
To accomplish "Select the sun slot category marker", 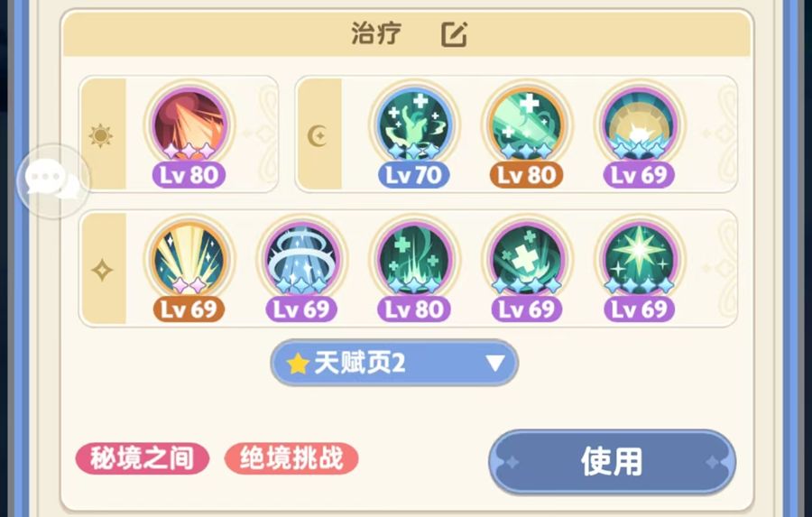I will (101, 135).
